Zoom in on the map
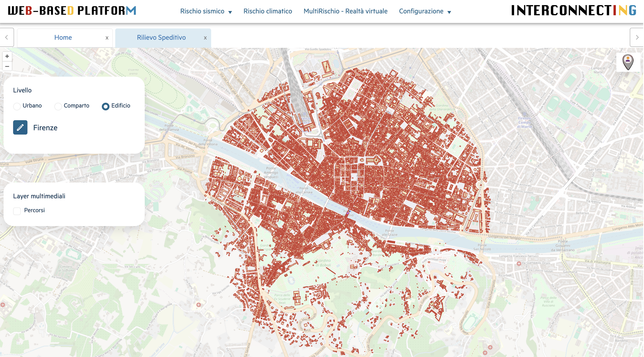The image size is (644, 357). tap(7, 56)
